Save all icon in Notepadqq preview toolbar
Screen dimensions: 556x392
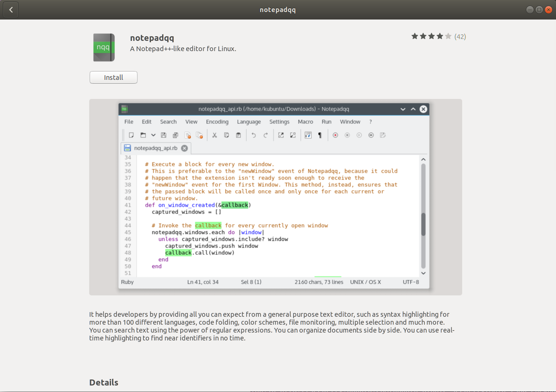click(x=176, y=135)
